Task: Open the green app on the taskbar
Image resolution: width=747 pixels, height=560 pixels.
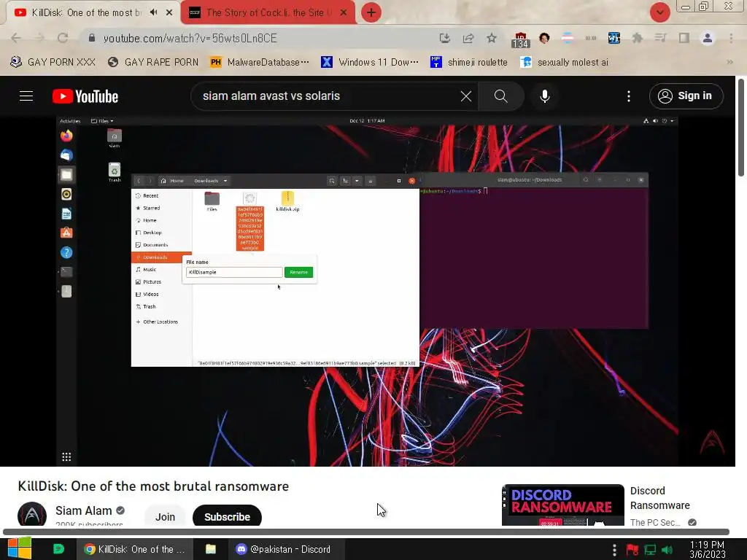Action: (58, 549)
